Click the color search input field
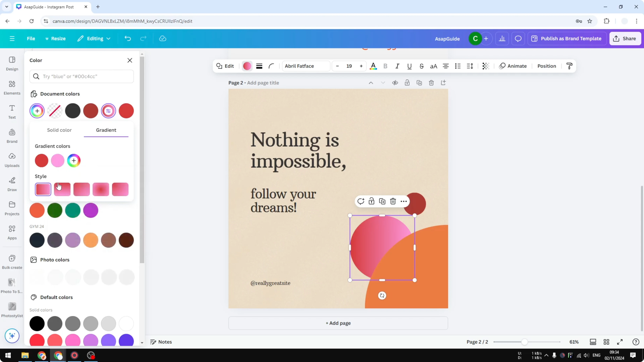The image size is (644, 362). (82, 76)
